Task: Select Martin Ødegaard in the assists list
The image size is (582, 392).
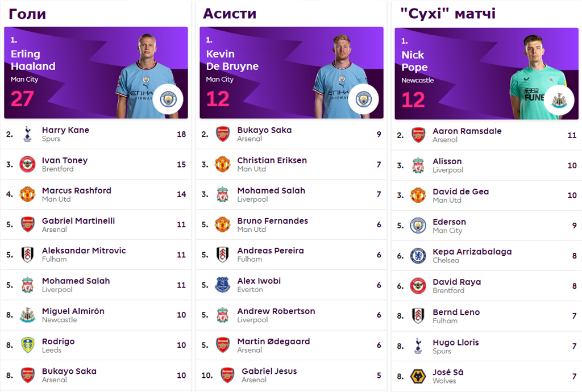Action: (273, 341)
